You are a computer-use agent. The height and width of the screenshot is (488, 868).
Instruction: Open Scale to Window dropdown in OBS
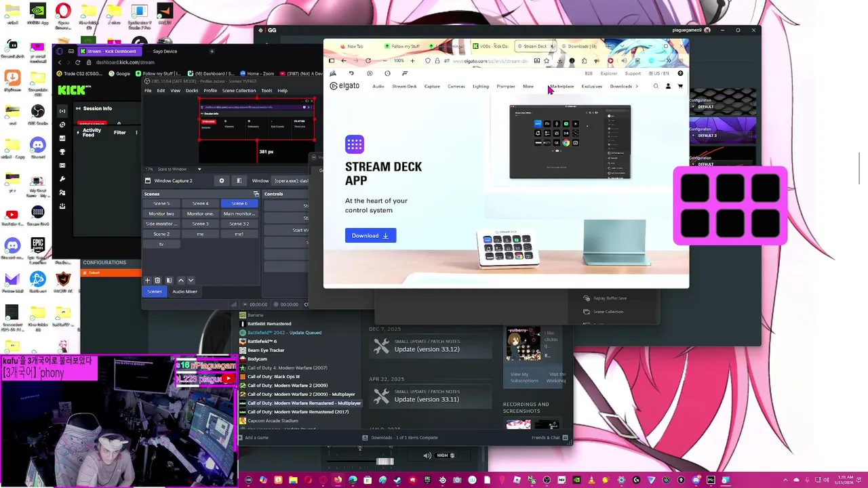(178, 169)
